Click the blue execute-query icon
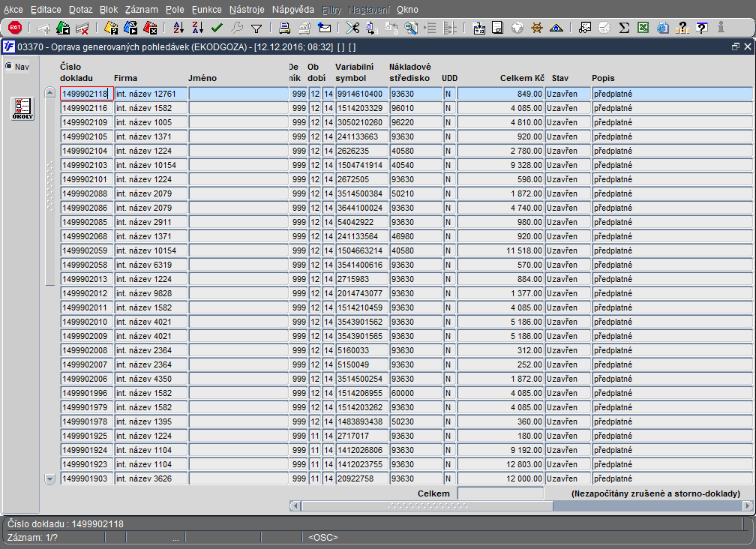 click(x=130, y=28)
